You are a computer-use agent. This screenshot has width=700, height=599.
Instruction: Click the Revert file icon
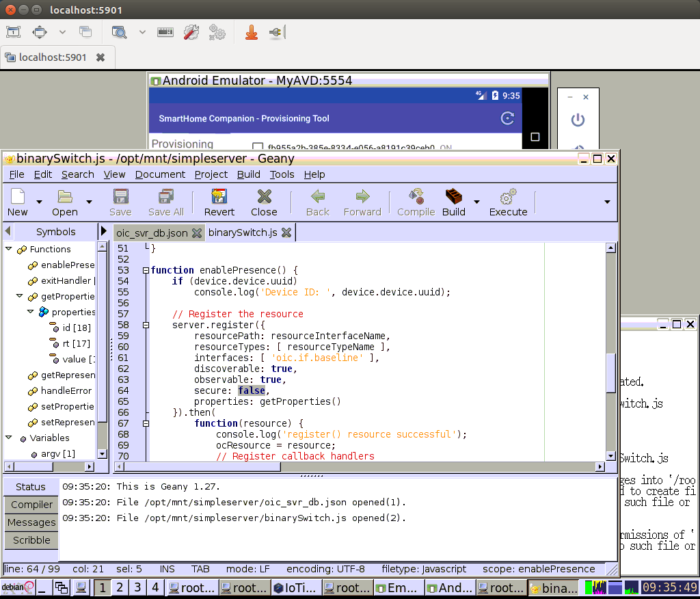click(x=219, y=197)
